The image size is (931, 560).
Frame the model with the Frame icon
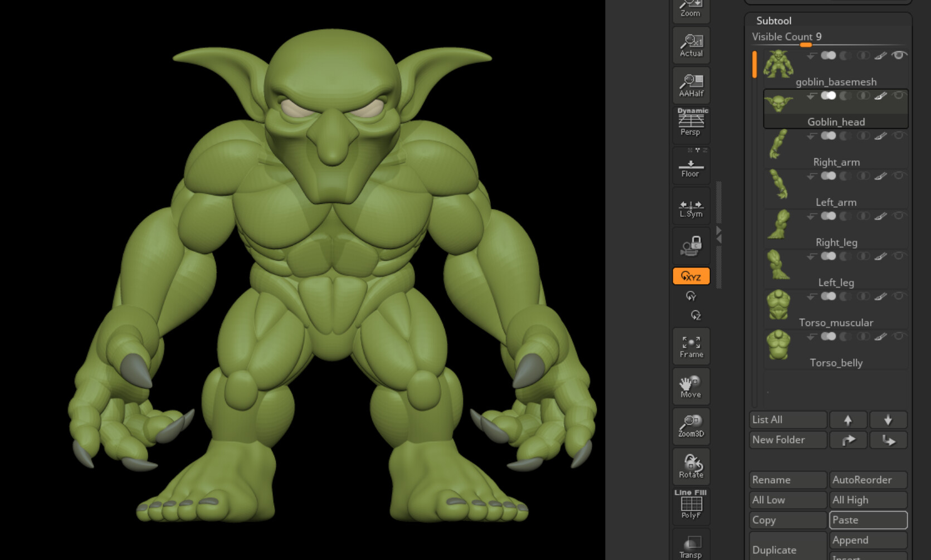point(691,345)
